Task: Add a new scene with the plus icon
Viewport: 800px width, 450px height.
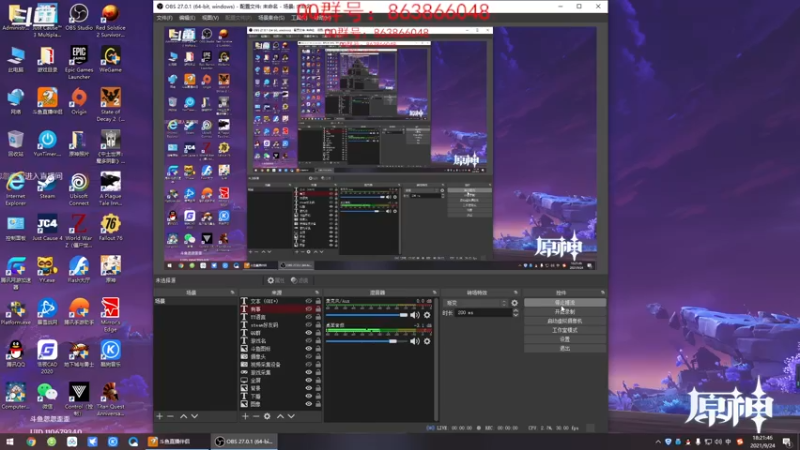Action: (x=160, y=416)
